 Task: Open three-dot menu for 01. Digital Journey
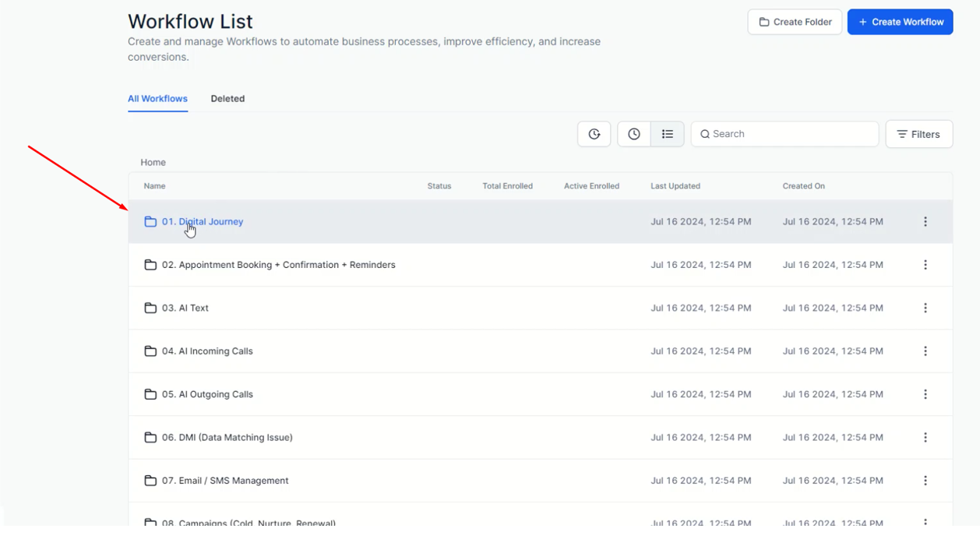click(x=925, y=222)
